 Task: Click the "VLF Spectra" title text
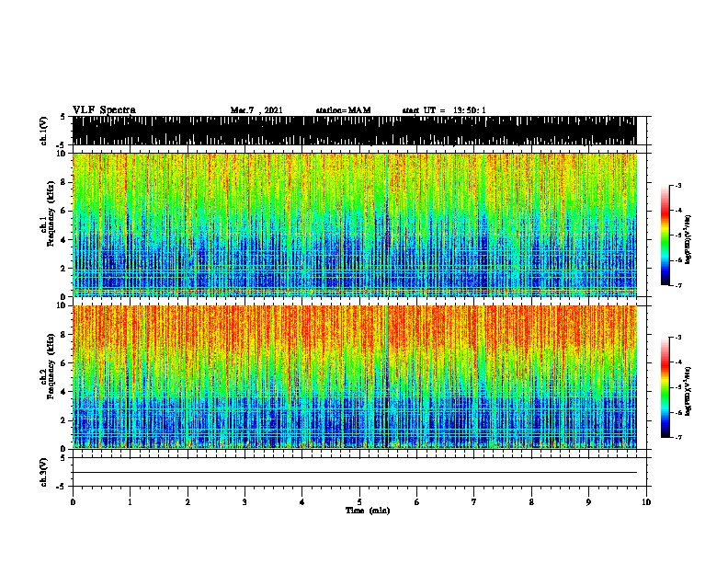(104, 109)
